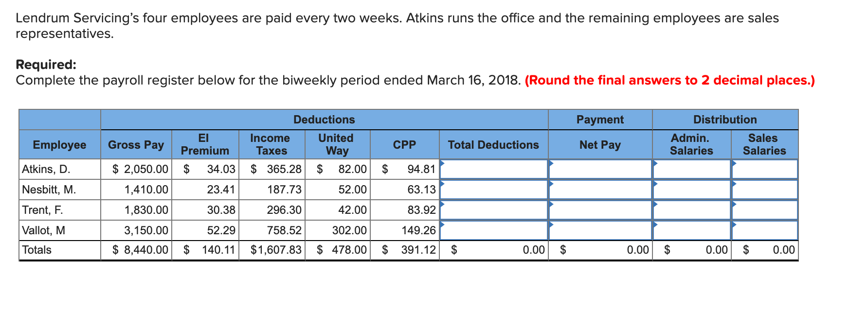Image resolution: width=868 pixels, height=312 pixels.
Task: Click Atkins Sales Salaries input field
Action: tap(765, 169)
